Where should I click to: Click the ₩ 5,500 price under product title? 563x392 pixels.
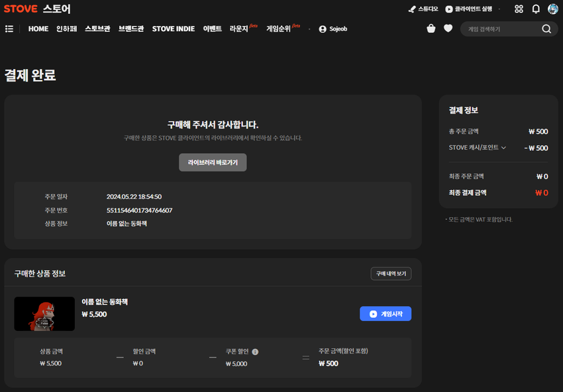click(x=94, y=315)
